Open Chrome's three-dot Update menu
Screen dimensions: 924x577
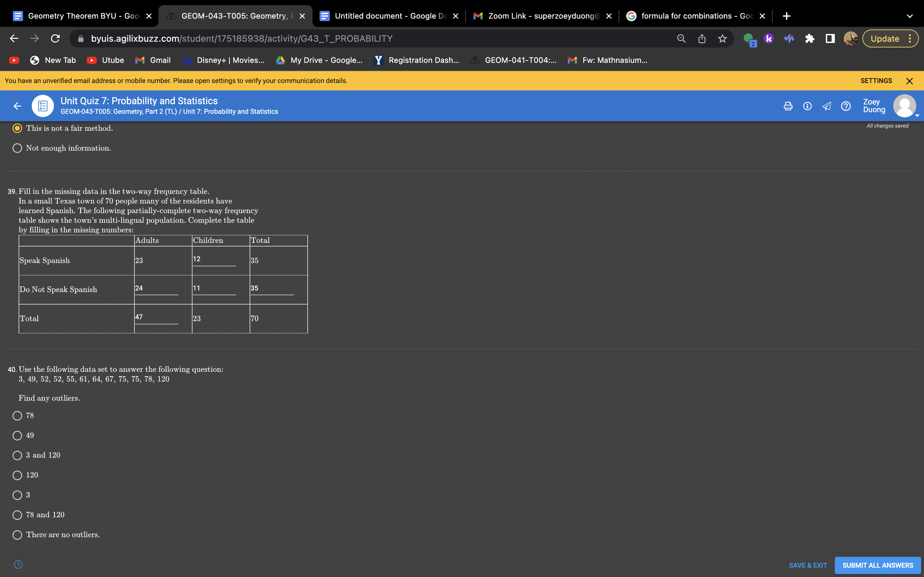pos(910,38)
